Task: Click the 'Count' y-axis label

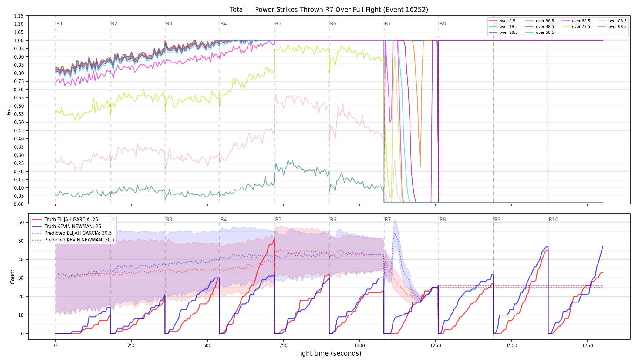Action: pyautogui.click(x=12, y=277)
